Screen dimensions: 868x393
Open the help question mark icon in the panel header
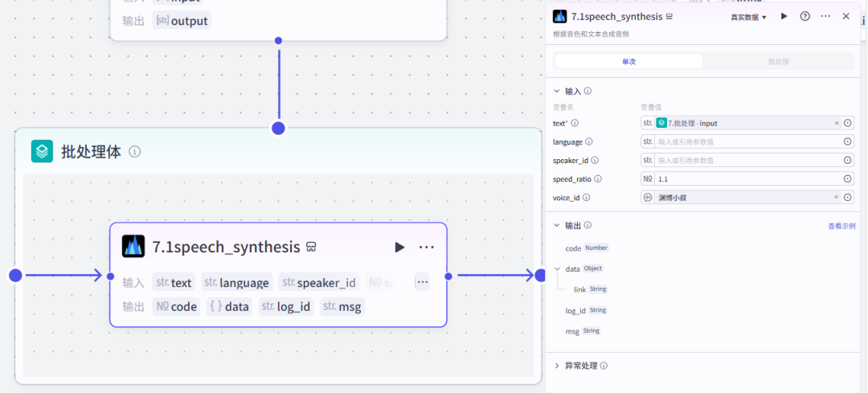point(805,16)
